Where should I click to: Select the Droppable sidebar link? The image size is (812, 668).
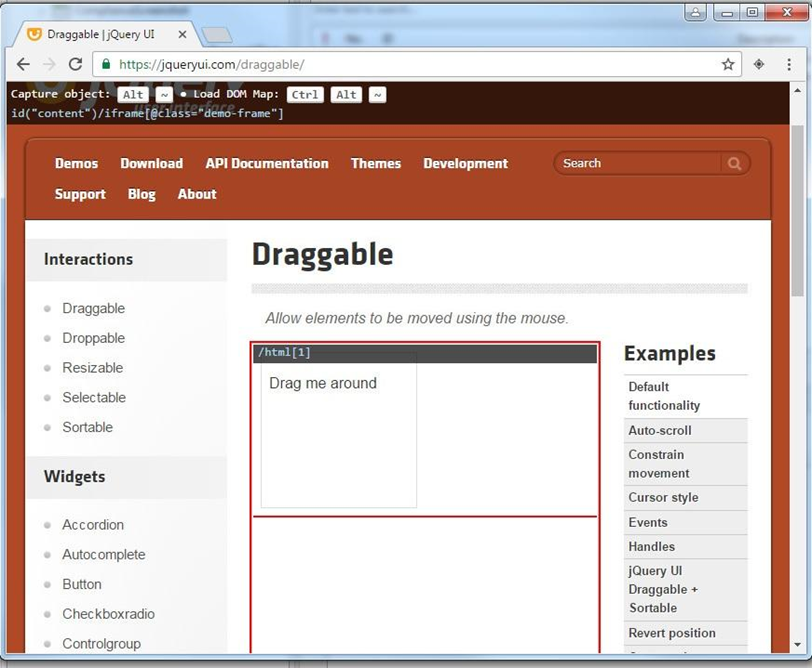(93, 338)
